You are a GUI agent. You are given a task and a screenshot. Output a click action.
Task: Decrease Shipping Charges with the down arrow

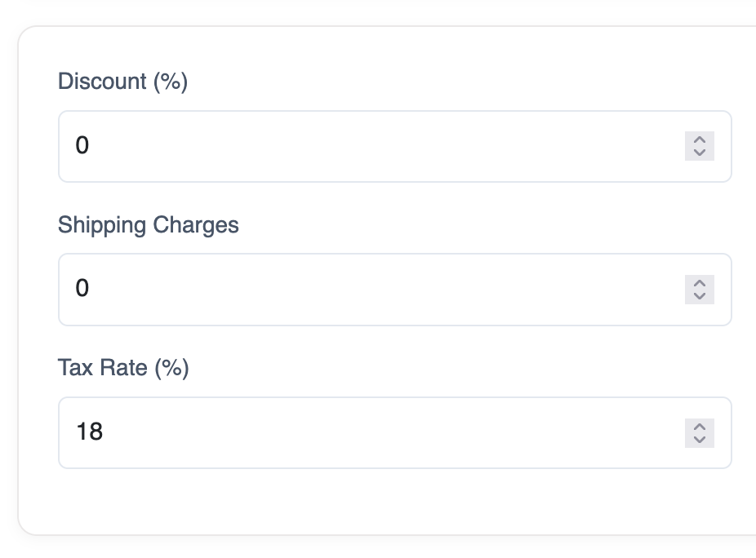pos(699,297)
